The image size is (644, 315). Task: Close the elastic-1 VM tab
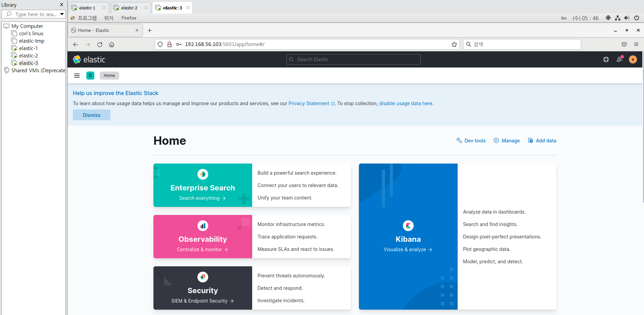pos(104,8)
